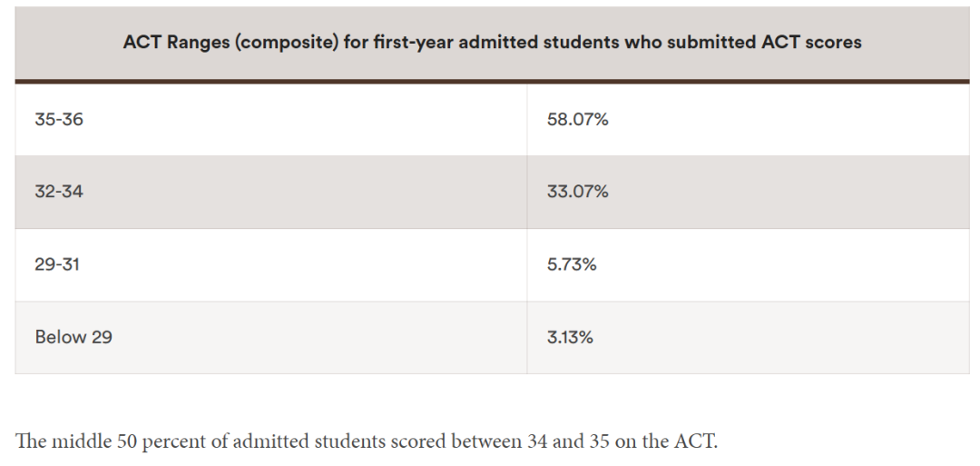Select the Below 29 row label

tap(73, 337)
